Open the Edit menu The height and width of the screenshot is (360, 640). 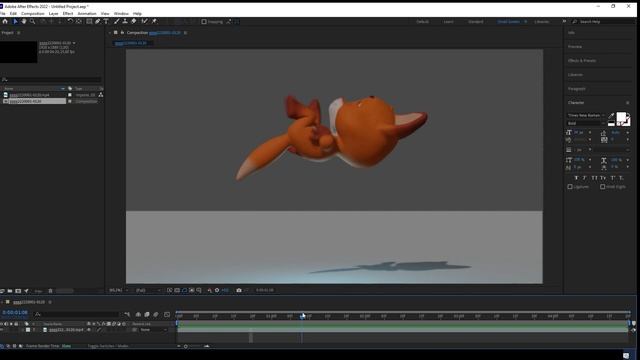point(13,13)
